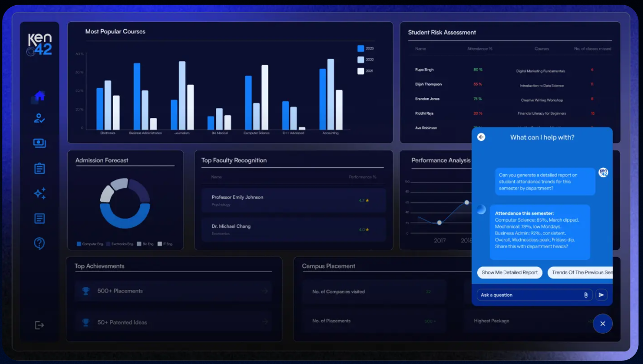Click Digital Marketing Fundamentals course
The width and height of the screenshot is (643, 364).
[x=540, y=71]
